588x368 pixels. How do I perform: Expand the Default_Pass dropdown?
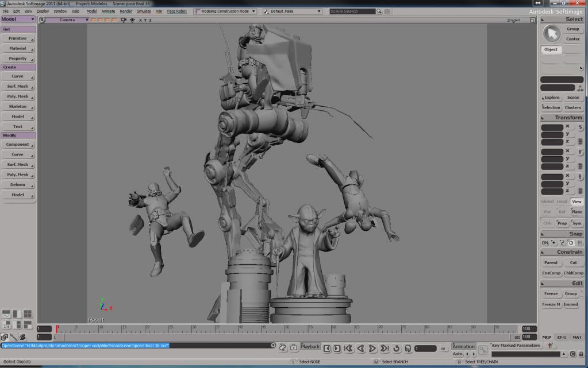[292, 11]
